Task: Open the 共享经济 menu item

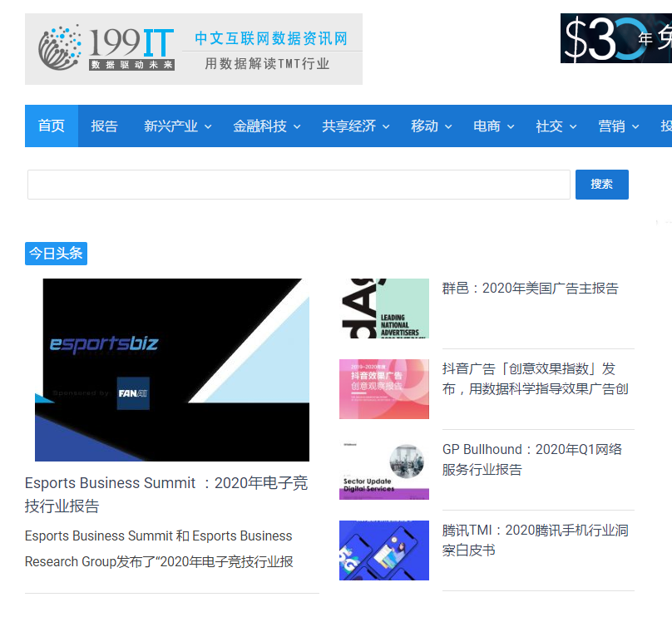Action: click(348, 126)
